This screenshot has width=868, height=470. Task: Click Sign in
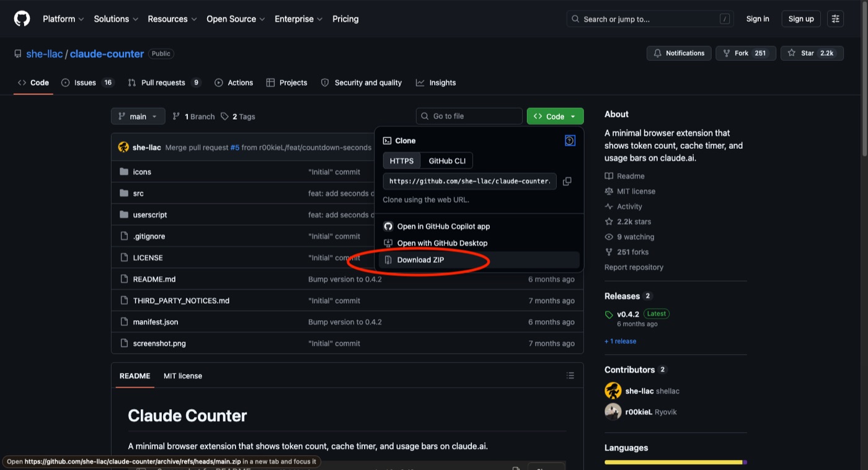pos(758,19)
